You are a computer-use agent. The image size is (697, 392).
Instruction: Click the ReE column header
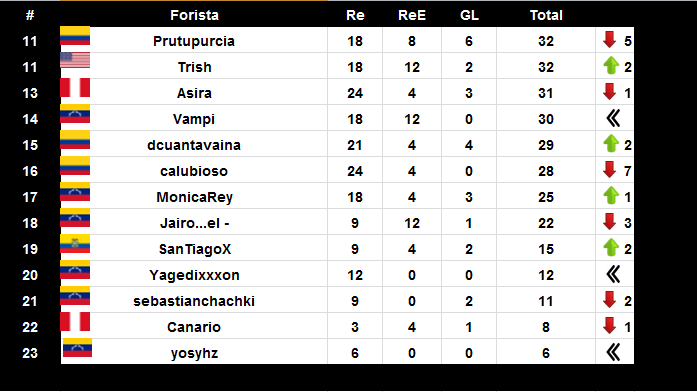click(x=412, y=15)
